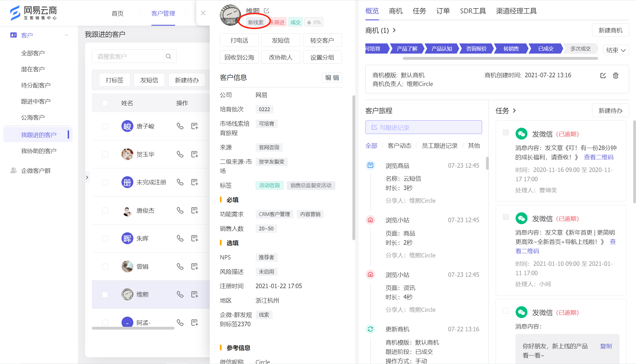Viewport: 636px width, 364px height.
Task: Select checkbox for 贺玉华
Action: point(105,154)
